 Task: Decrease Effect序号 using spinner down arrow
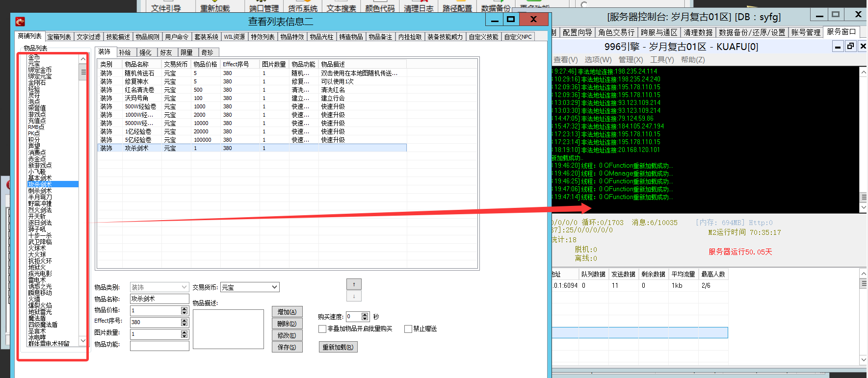184,325
